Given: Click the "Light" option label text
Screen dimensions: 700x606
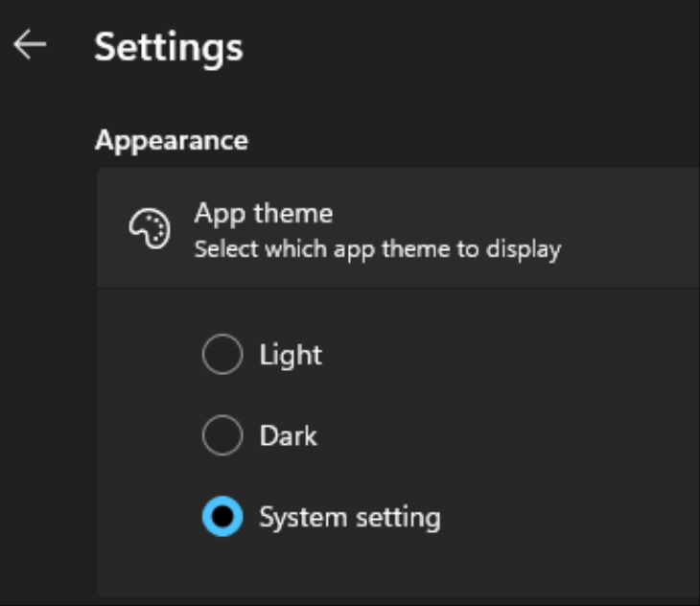Looking at the screenshot, I should (291, 356).
